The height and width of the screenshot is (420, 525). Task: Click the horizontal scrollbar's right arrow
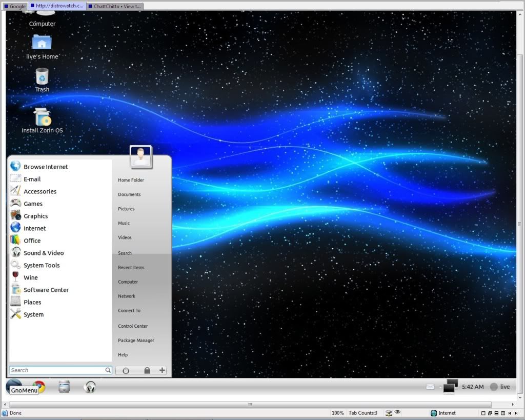coord(513,404)
